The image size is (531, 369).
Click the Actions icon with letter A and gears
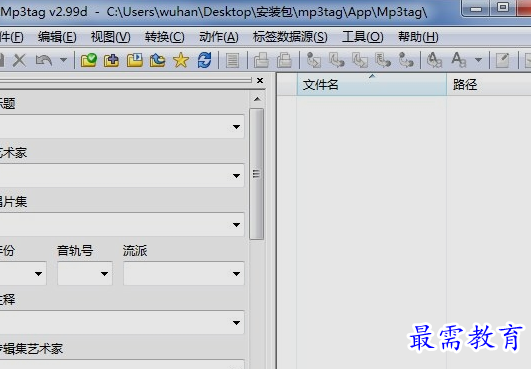pyautogui.click(x=434, y=61)
